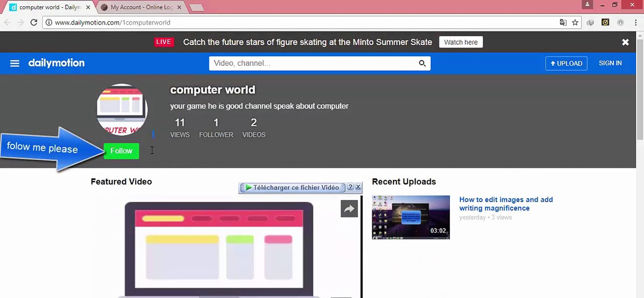Viewport: 644px width, 298px height.
Task: Go back to the previous page
Action: click(7, 23)
